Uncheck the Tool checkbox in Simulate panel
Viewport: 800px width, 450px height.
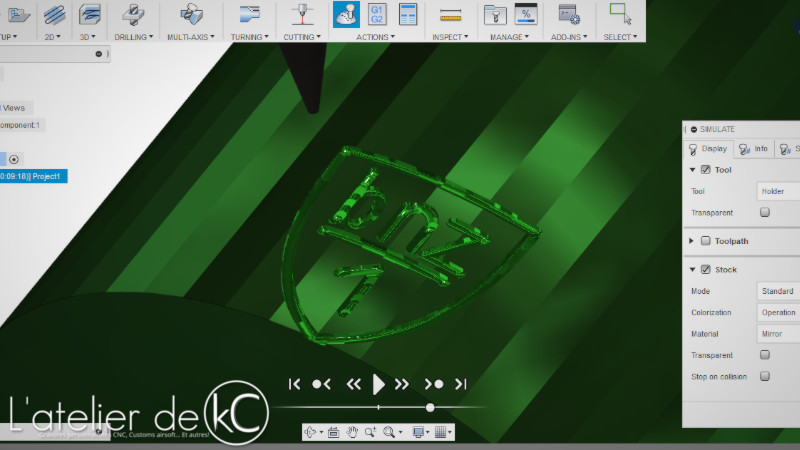(706, 170)
